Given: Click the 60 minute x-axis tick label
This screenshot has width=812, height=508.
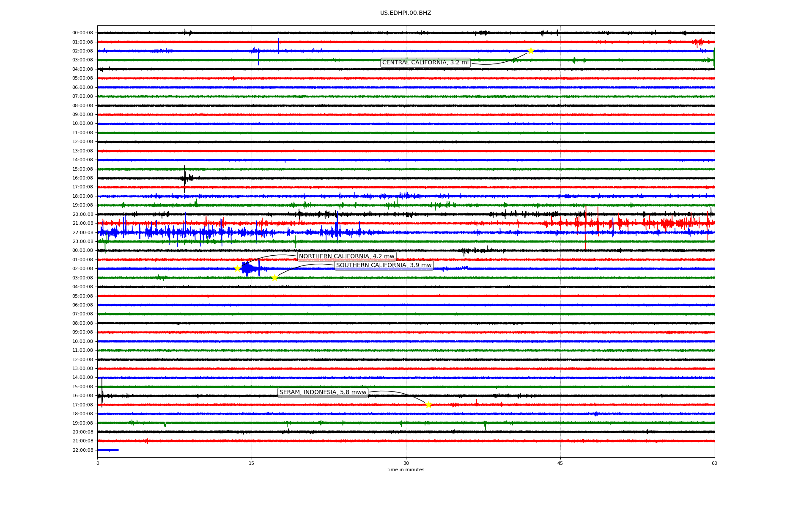Looking at the screenshot, I should [x=714, y=463].
